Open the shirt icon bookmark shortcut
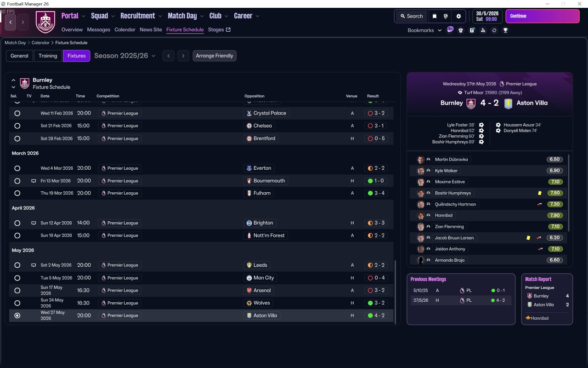This screenshot has height=368, width=588. click(x=461, y=30)
